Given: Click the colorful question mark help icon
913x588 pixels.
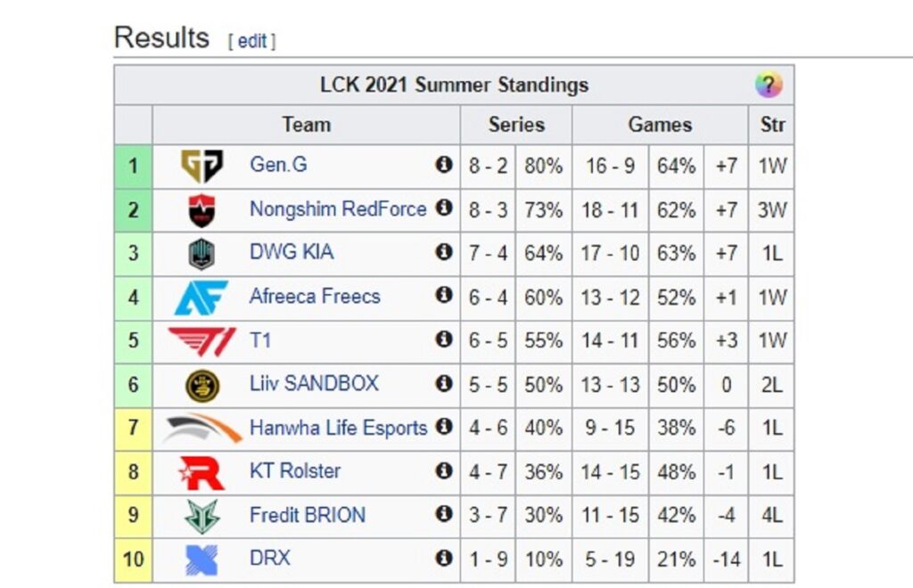Looking at the screenshot, I should point(769,85).
